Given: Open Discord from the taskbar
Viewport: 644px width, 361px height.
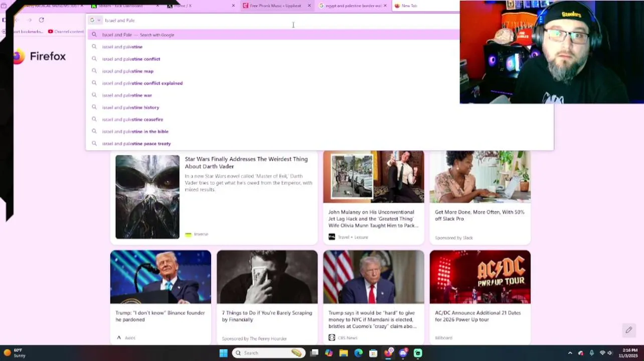Looking at the screenshot, I should coord(403,353).
